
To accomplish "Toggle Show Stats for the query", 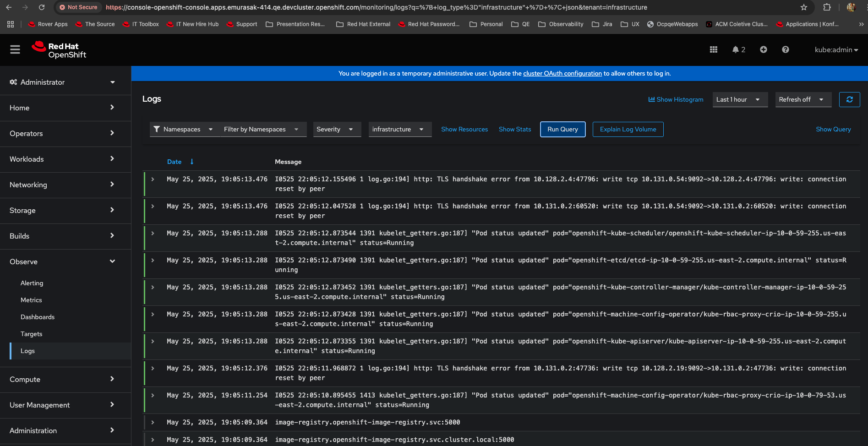I will 514,129.
